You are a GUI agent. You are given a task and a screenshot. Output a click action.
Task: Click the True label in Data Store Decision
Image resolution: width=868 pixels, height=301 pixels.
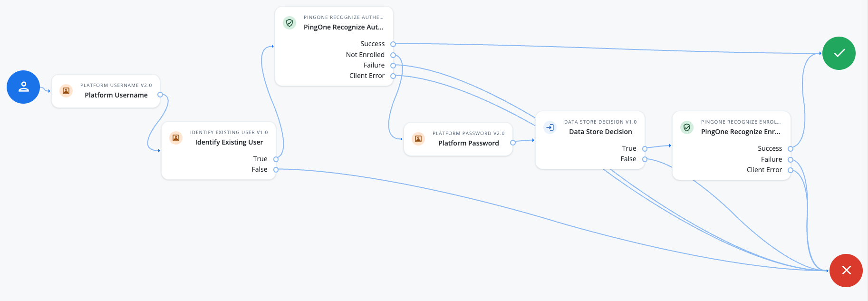coord(629,148)
